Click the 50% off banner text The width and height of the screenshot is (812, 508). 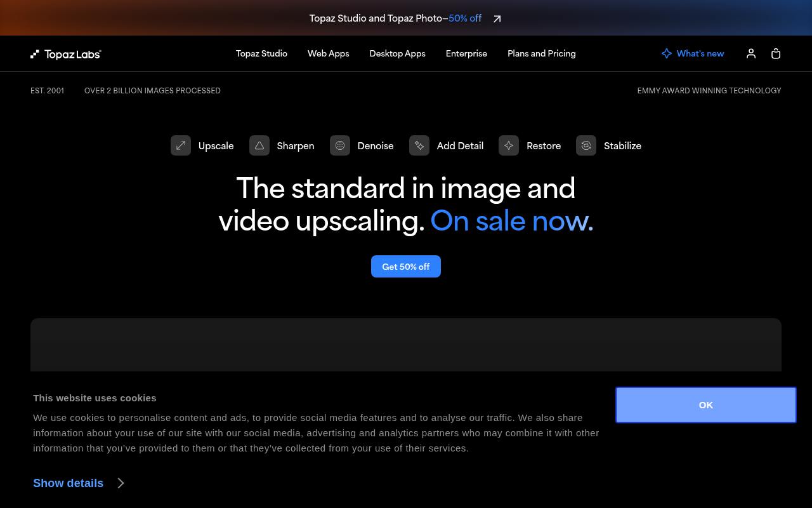coord(465,18)
